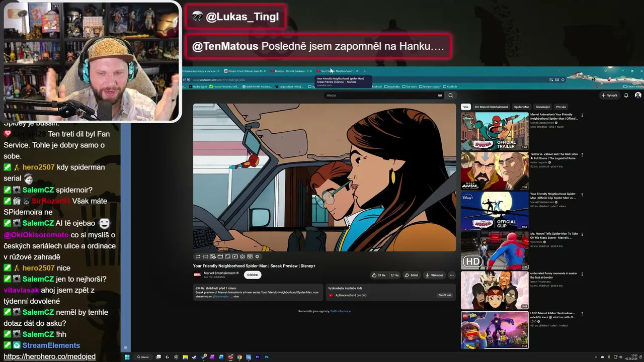The height and width of the screenshot is (362, 644).
Task: Select the Vše filter chip
Action: coord(466,107)
